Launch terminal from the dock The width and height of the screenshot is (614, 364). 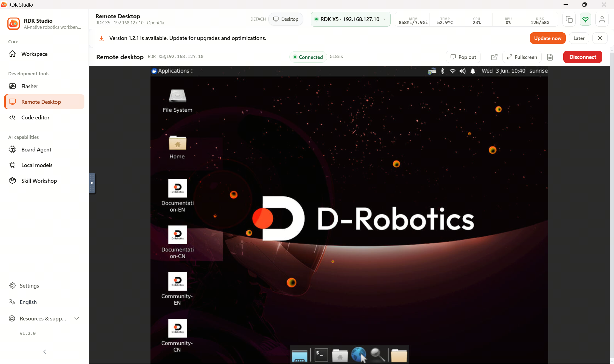pyautogui.click(x=321, y=355)
